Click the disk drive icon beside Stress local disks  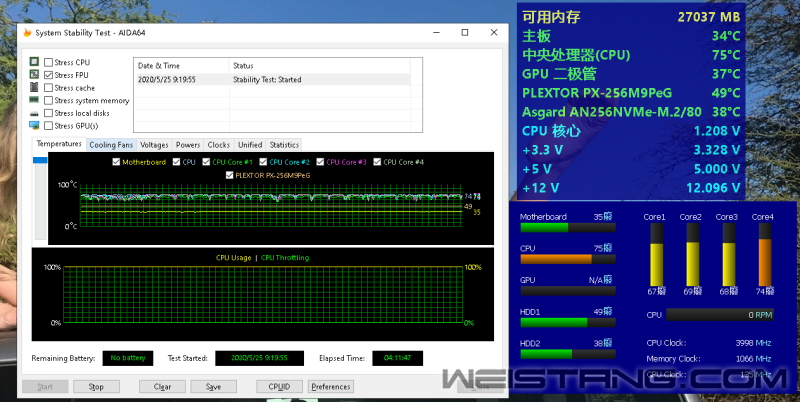click(x=34, y=114)
